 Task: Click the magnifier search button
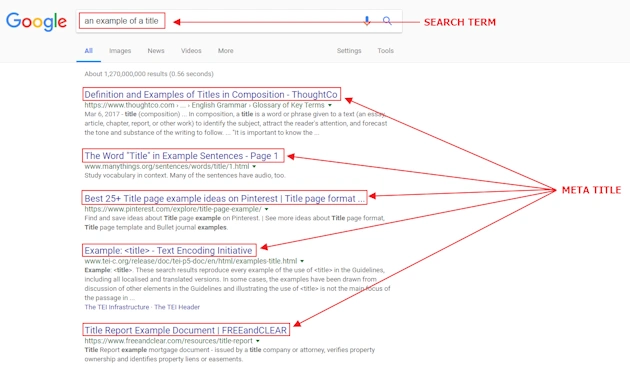point(387,21)
